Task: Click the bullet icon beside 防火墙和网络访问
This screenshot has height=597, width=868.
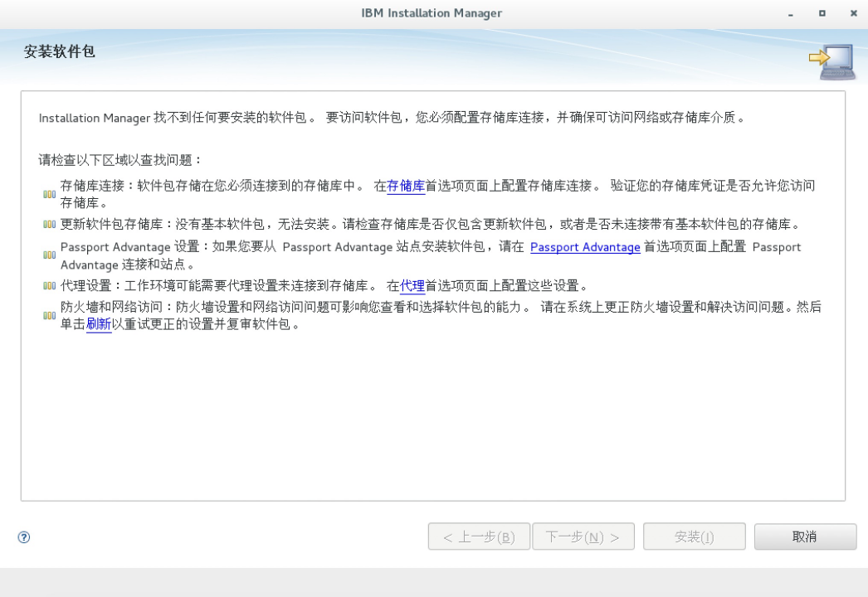Action: pos(50,316)
